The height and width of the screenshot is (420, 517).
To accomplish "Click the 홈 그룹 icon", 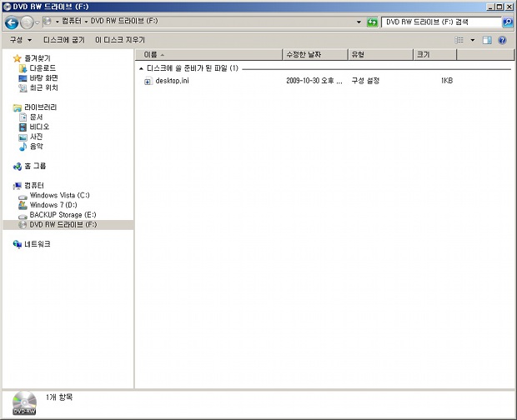I will tap(18, 167).
